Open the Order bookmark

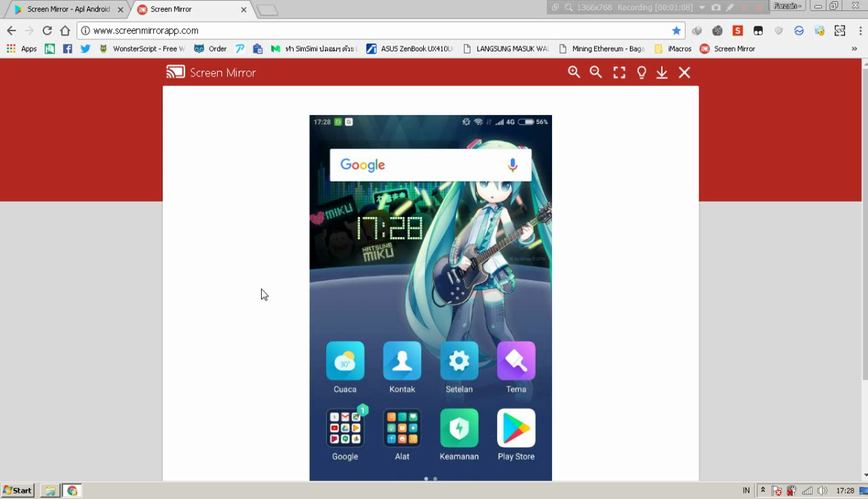click(x=210, y=49)
